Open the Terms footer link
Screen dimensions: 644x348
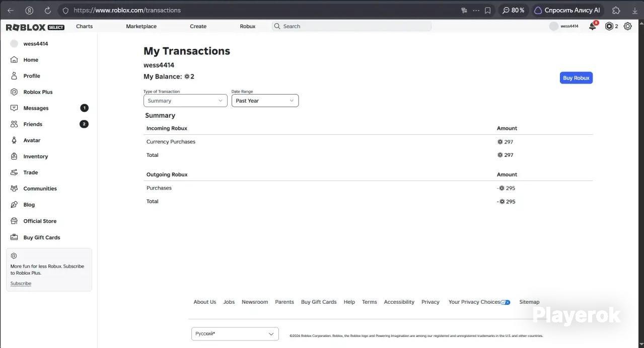[370, 302]
